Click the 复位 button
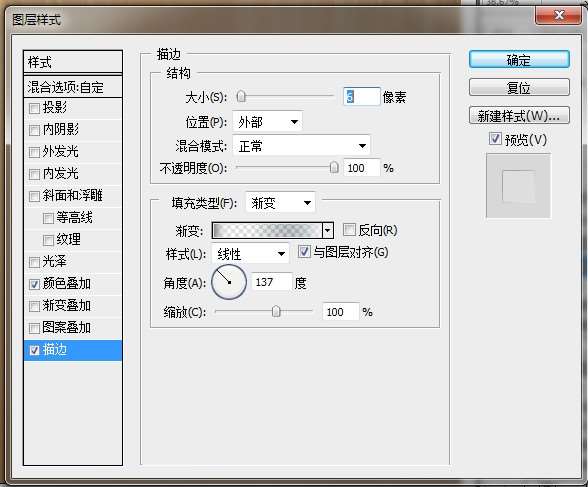Screen dimensions: 588x487 coord(519,88)
